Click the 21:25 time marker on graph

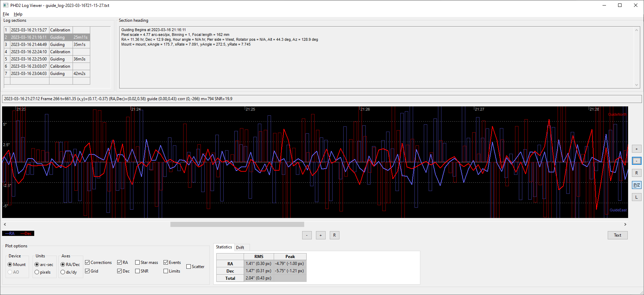point(250,109)
